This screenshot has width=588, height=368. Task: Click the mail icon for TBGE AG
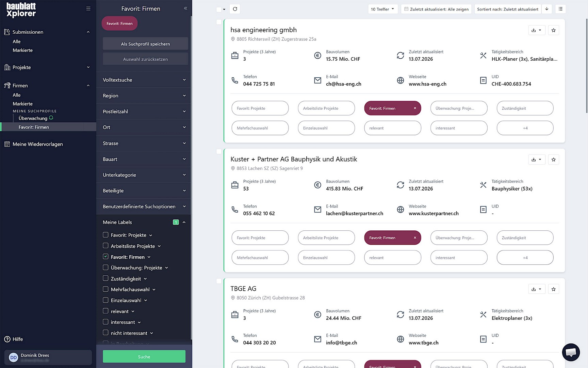pos(317,339)
